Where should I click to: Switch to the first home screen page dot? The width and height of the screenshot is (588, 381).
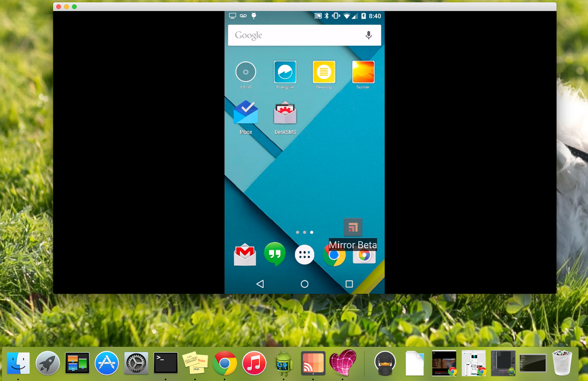point(297,232)
